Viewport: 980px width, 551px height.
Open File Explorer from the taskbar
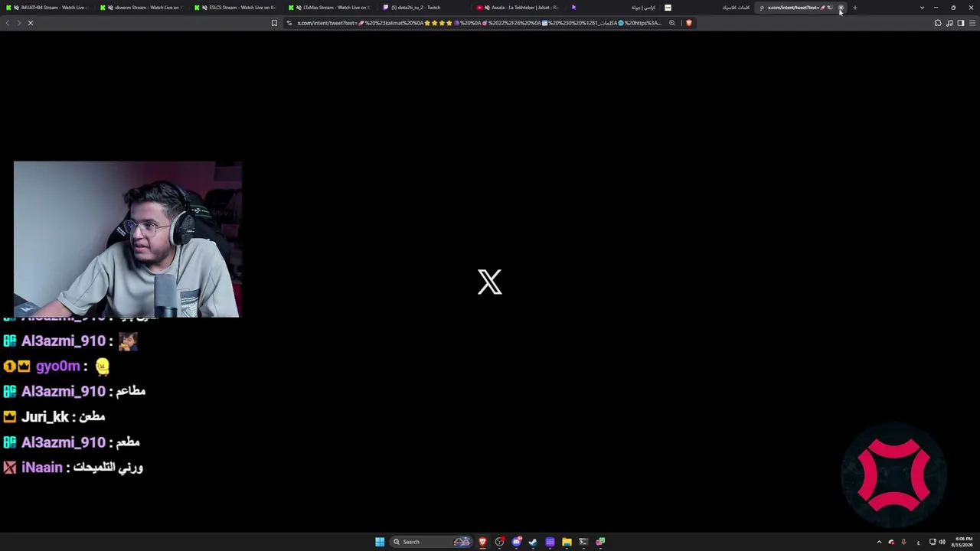[567, 542]
